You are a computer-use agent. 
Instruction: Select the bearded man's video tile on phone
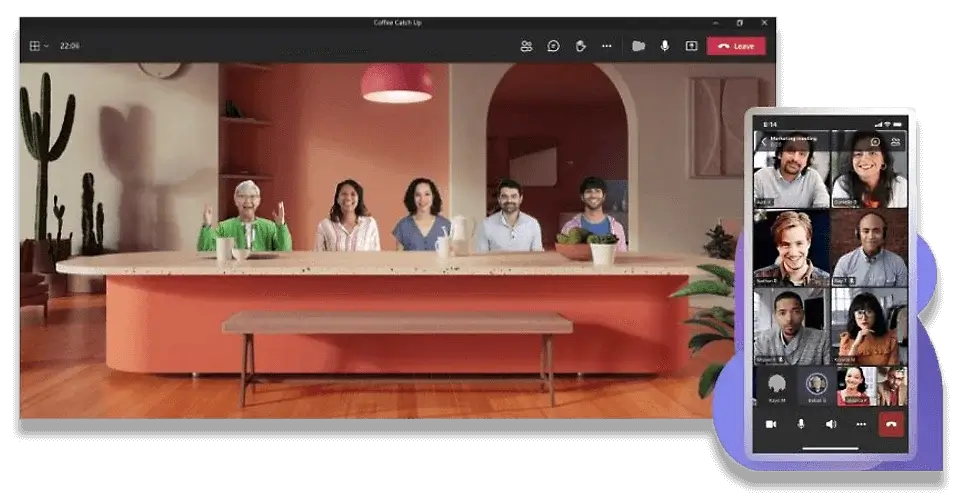791,169
